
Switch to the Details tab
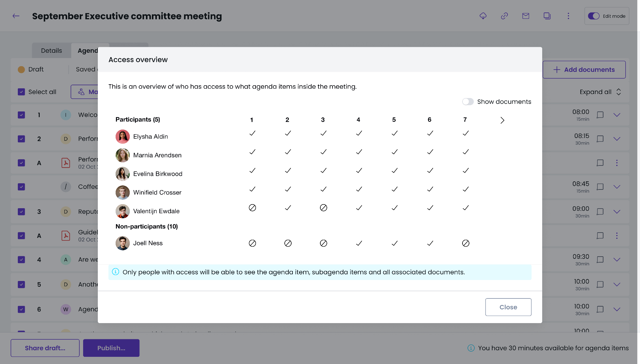[x=52, y=51]
